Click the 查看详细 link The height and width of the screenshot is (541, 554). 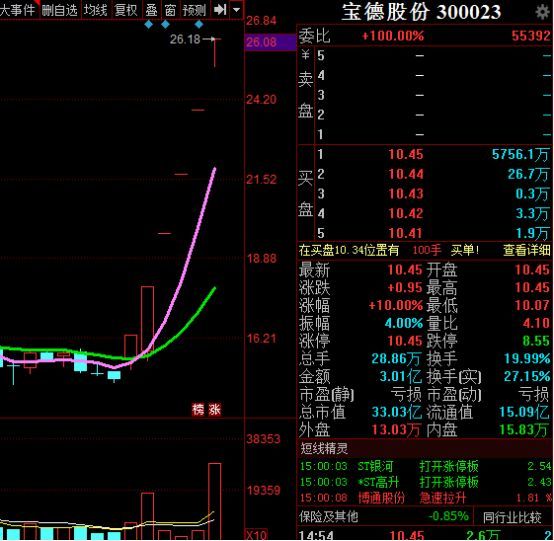[x=526, y=250]
